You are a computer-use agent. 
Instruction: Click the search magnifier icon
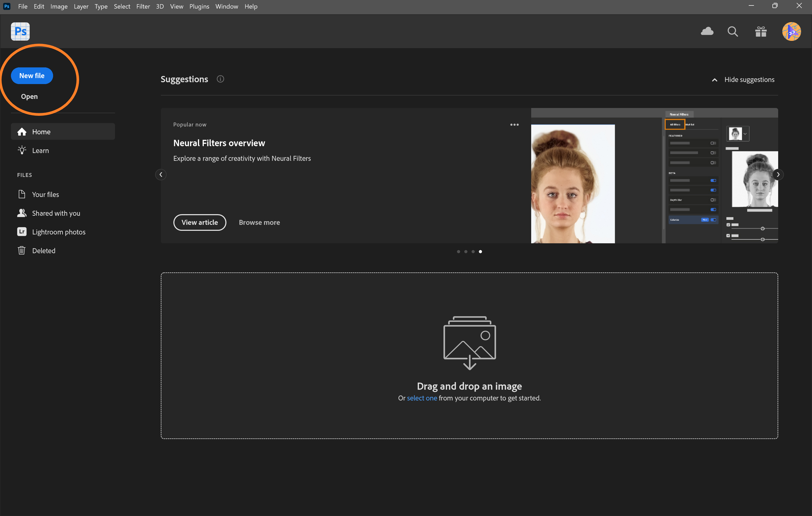tap(732, 31)
